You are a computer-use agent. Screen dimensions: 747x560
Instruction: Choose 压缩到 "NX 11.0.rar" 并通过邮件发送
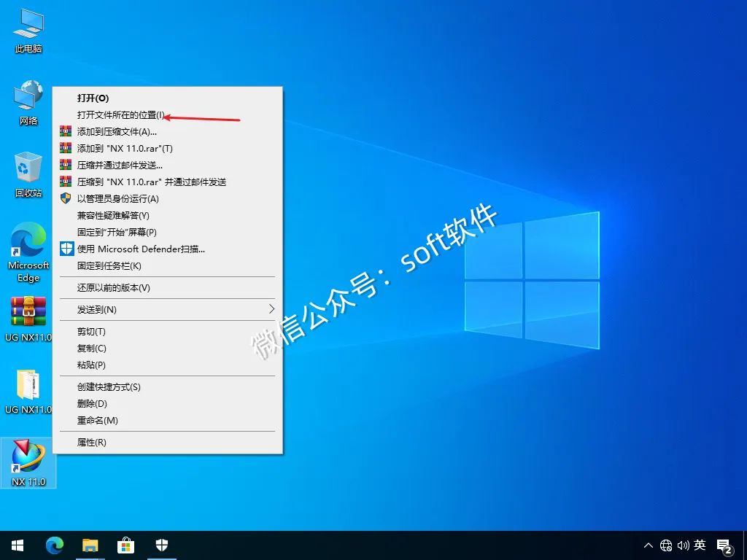(167, 182)
